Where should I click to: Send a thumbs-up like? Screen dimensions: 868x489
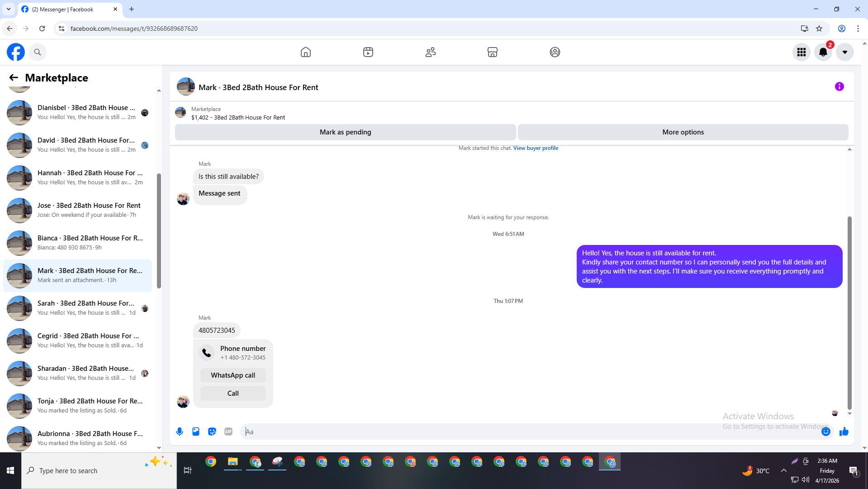[844, 431]
